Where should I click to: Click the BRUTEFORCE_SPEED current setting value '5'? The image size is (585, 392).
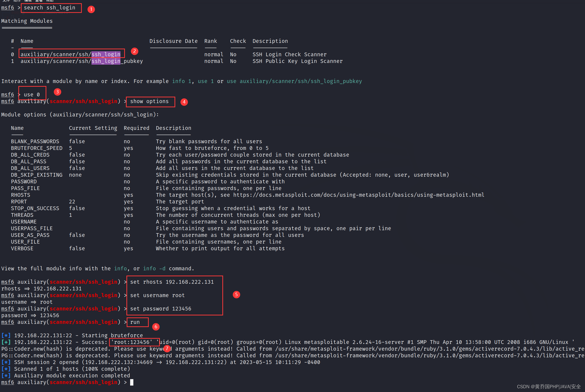[71, 148]
